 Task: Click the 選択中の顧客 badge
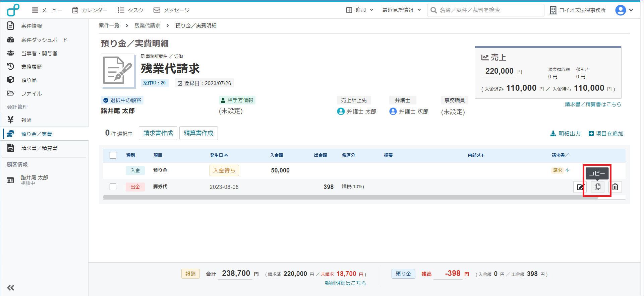pyautogui.click(x=122, y=100)
